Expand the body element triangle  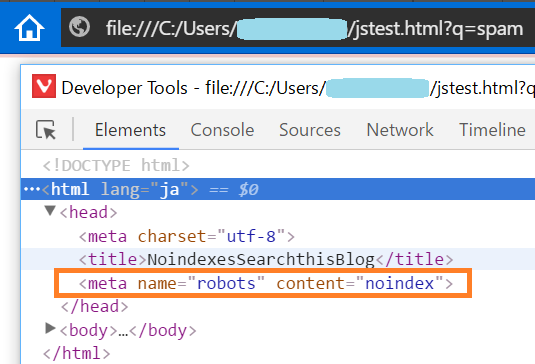(50, 328)
